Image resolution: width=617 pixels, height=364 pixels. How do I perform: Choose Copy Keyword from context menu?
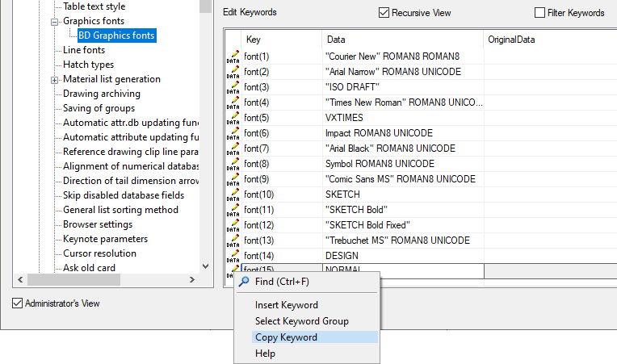click(286, 337)
